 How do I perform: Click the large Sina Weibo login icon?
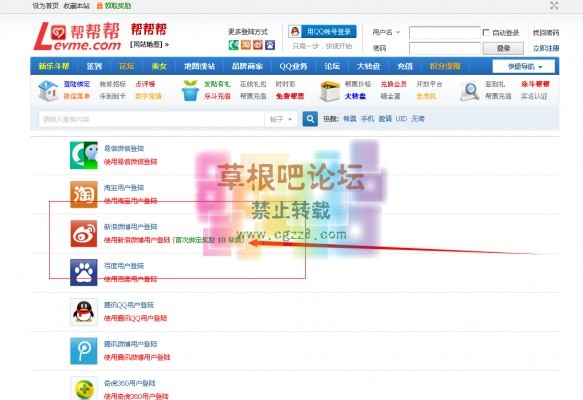click(84, 233)
